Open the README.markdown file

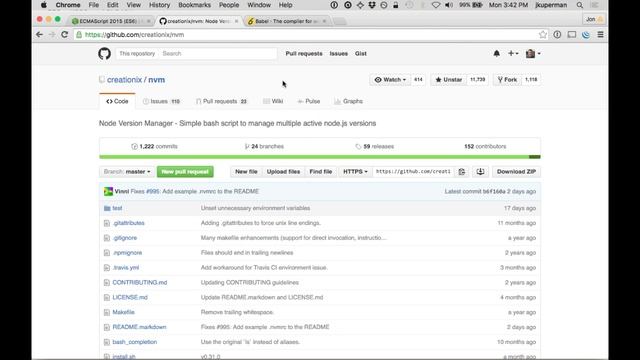[139, 327]
